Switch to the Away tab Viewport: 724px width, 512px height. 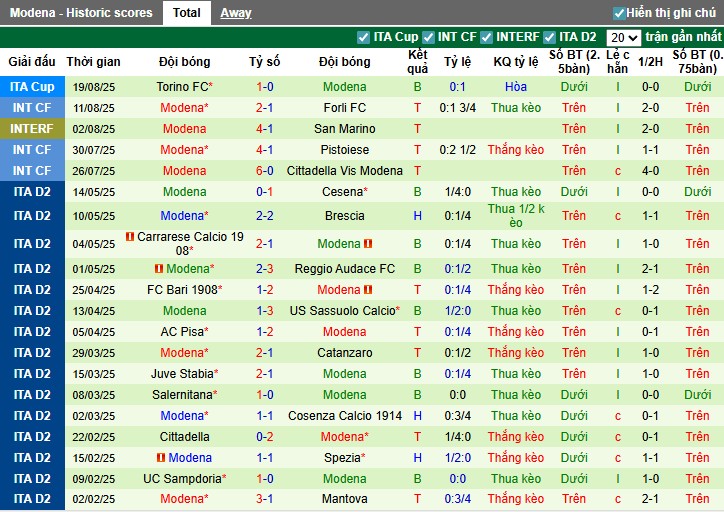tap(236, 13)
